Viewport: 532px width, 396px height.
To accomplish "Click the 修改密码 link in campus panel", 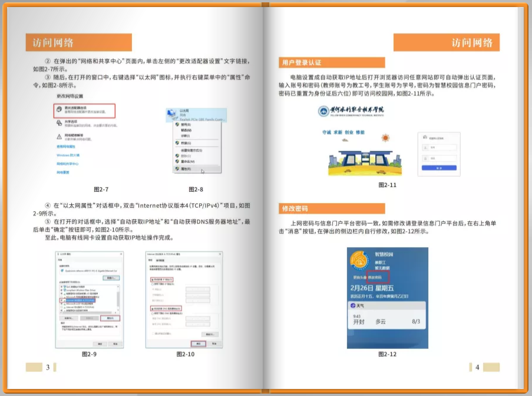I will [x=375, y=277].
